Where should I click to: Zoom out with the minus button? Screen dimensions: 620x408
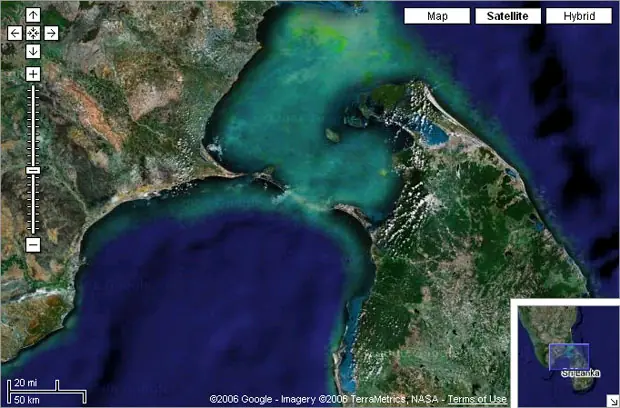tap(33, 245)
